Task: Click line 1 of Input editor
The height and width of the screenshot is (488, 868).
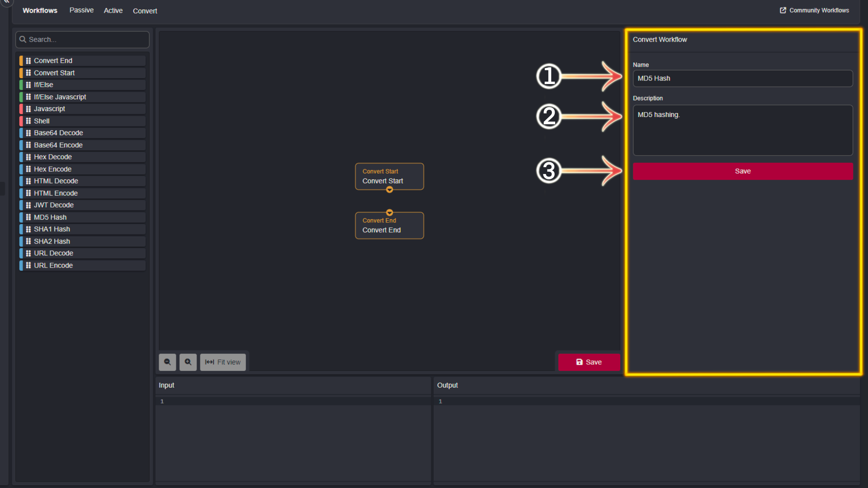Action: [x=293, y=401]
